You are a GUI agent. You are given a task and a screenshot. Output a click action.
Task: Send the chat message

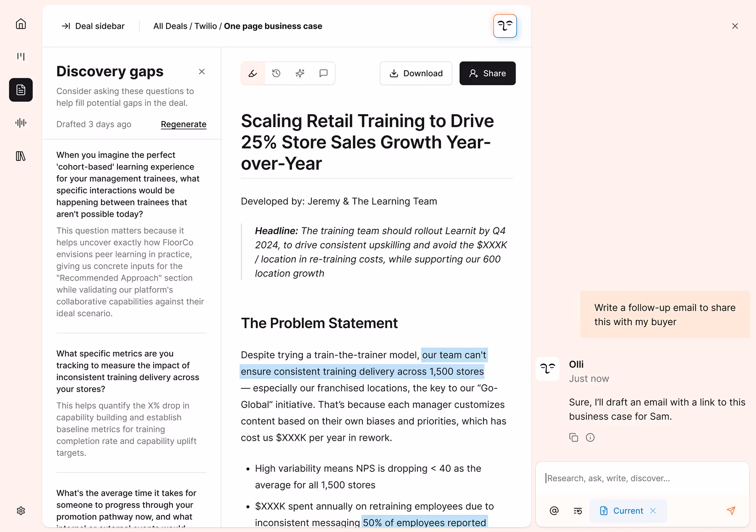731,511
